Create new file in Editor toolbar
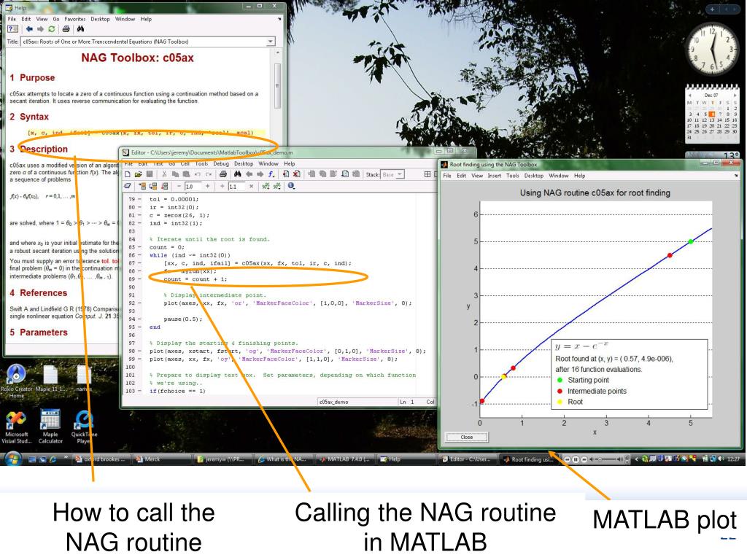 tap(128, 174)
